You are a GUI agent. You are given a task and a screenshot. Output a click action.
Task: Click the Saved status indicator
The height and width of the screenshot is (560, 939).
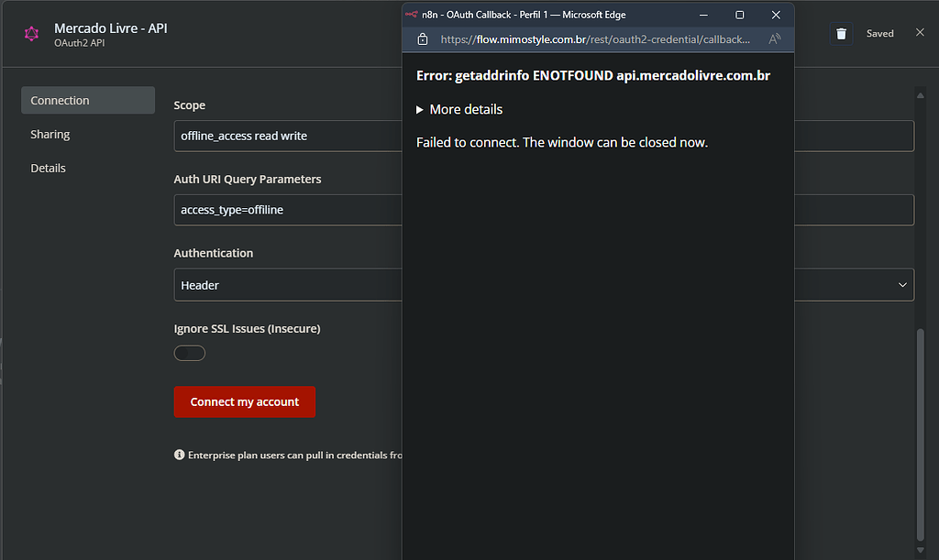879,33
